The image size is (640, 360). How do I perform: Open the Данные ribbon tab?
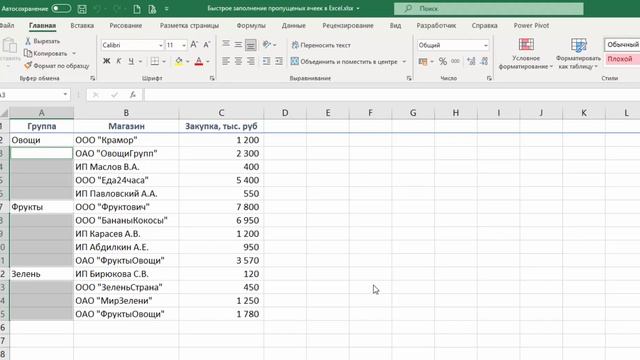pyautogui.click(x=293, y=26)
